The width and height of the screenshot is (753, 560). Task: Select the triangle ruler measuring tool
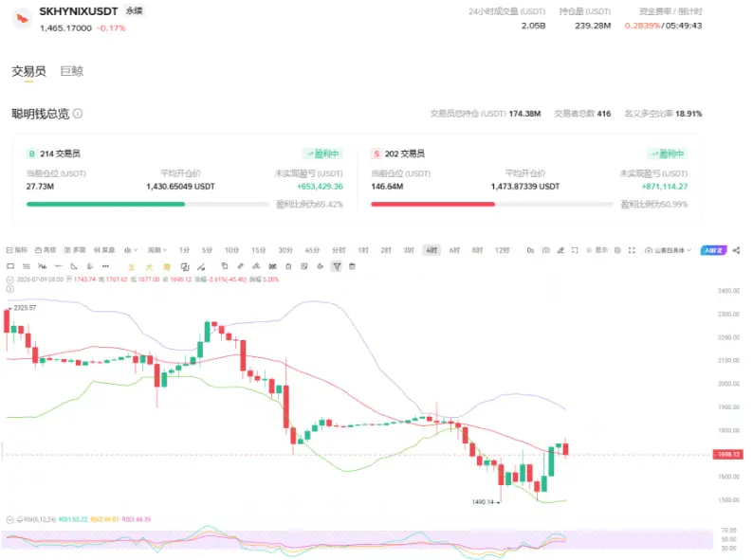click(x=74, y=266)
